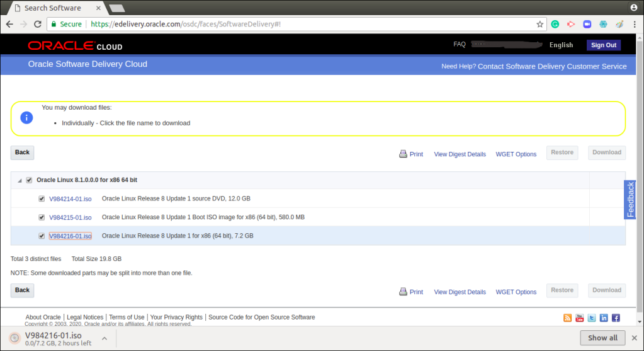
Task: Open About Oracle footer link
Action: (x=43, y=318)
